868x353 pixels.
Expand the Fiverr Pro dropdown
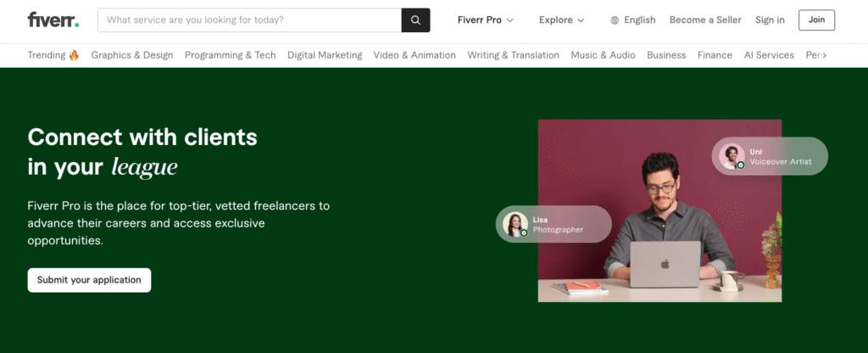485,20
